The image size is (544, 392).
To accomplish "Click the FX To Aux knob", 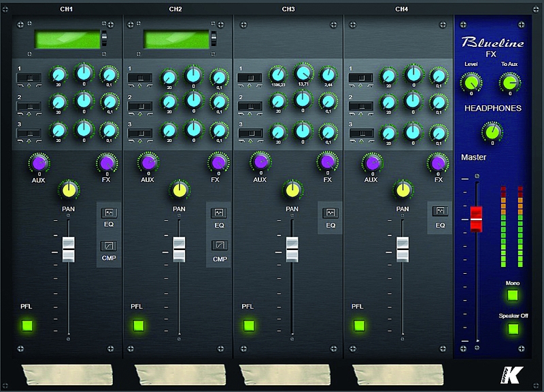I will tap(510, 82).
